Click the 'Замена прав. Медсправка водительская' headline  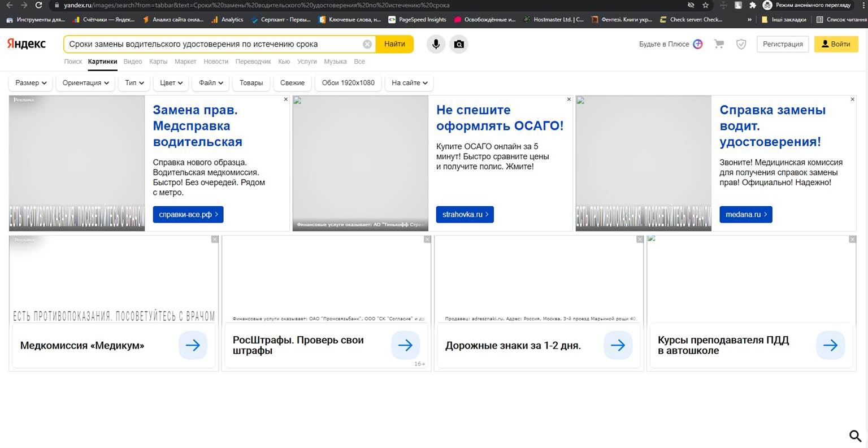[x=197, y=126]
